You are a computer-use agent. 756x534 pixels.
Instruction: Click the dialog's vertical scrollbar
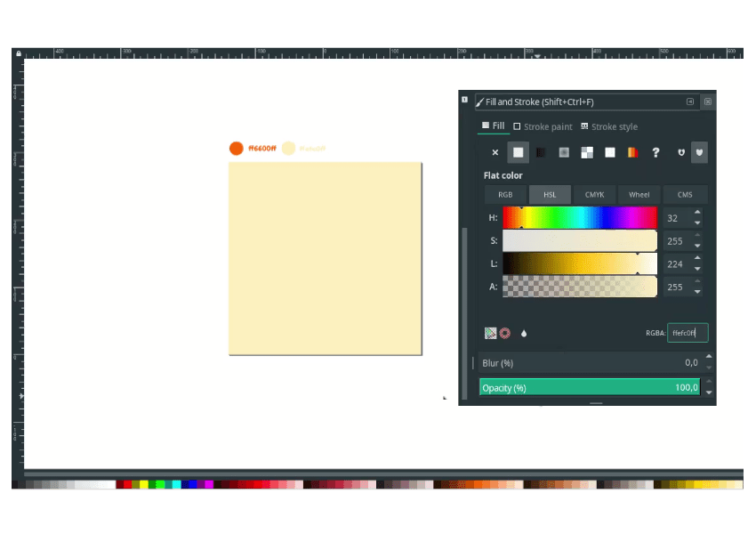click(x=465, y=313)
